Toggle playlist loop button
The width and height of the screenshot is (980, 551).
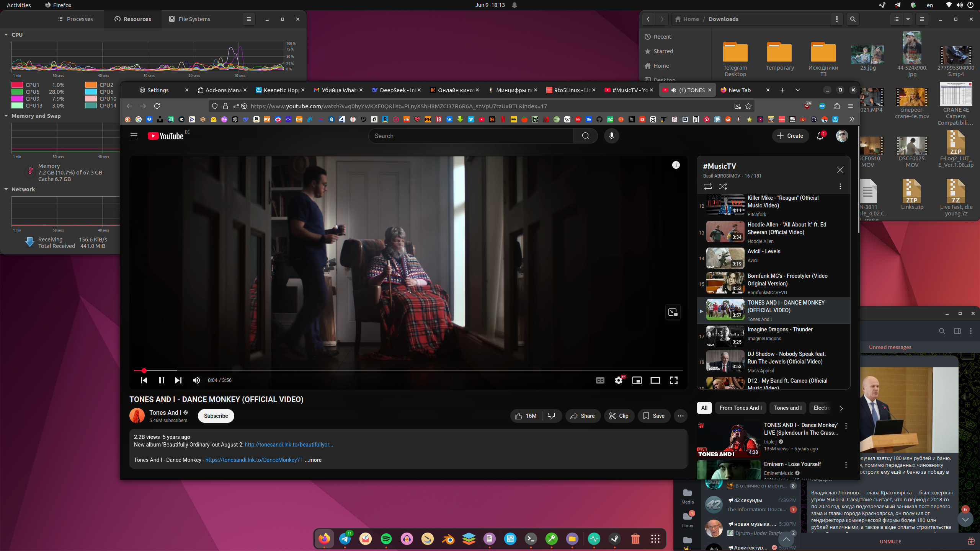pos(708,186)
